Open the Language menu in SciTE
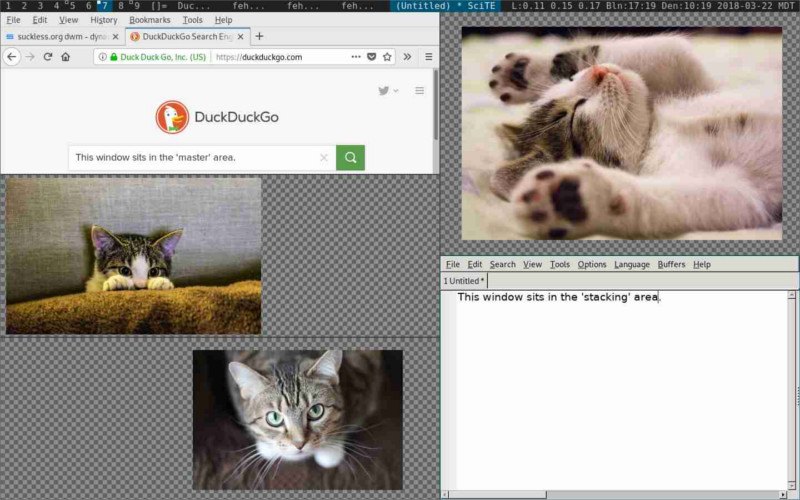 (631, 264)
